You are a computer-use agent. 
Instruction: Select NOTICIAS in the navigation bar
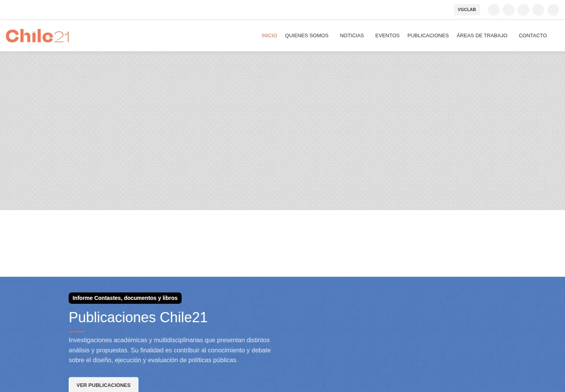tap(352, 36)
